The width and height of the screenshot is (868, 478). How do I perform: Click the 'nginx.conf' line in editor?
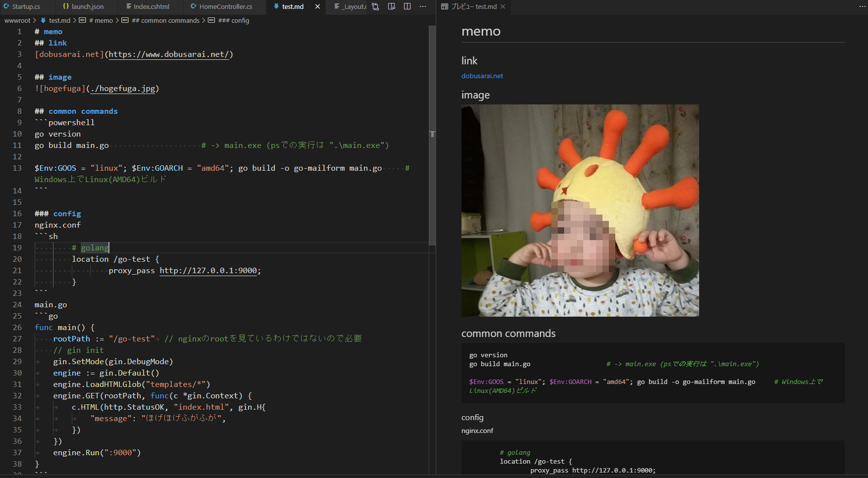coord(57,225)
